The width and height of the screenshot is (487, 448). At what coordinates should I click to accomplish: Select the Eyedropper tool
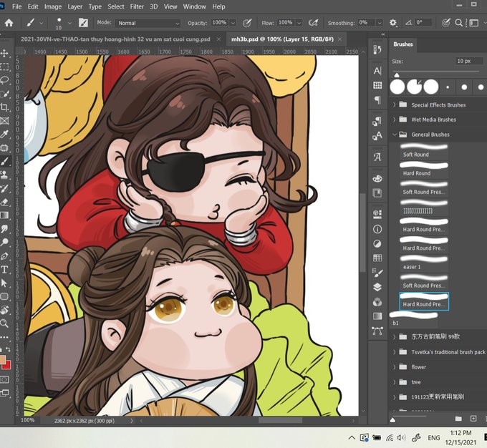pos(4,134)
